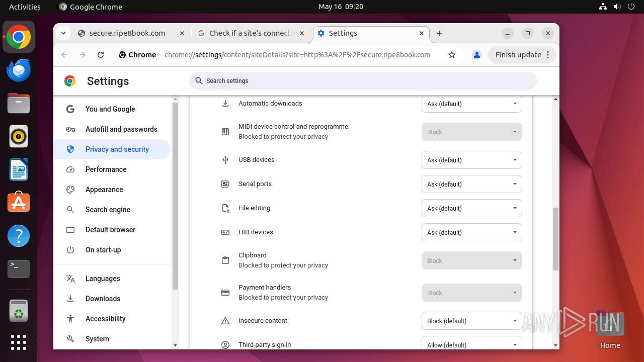Image resolution: width=644 pixels, height=362 pixels.
Task: Click the MIDI device piano icon
Action: (225, 132)
